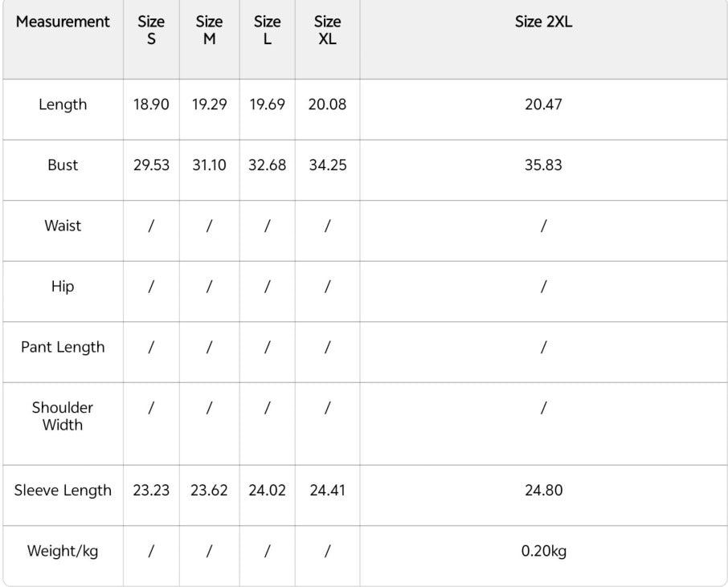Select the Size M column header

click(x=209, y=31)
